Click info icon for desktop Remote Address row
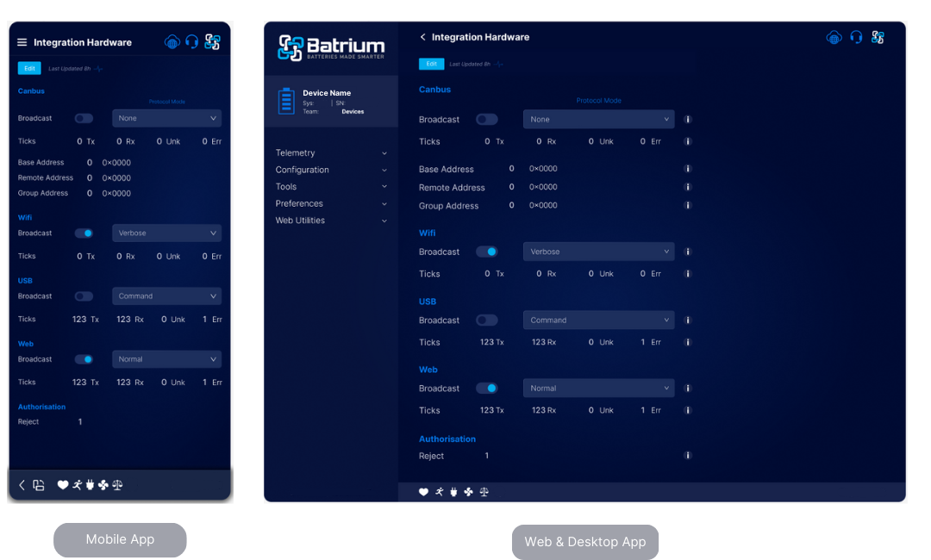Screen dimensions: 931x560 pyautogui.click(x=688, y=187)
